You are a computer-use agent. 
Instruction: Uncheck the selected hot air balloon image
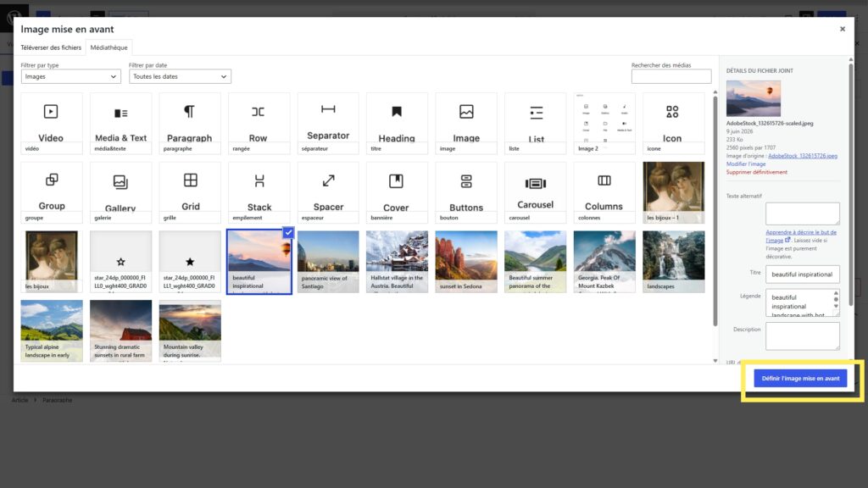pyautogui.click(x=288, y=232)
